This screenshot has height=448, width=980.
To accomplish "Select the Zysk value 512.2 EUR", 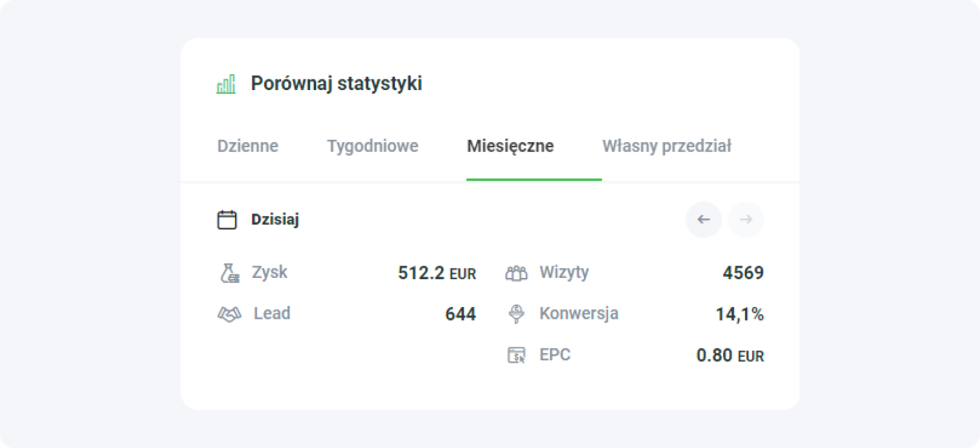I will [x=437, y=273].
